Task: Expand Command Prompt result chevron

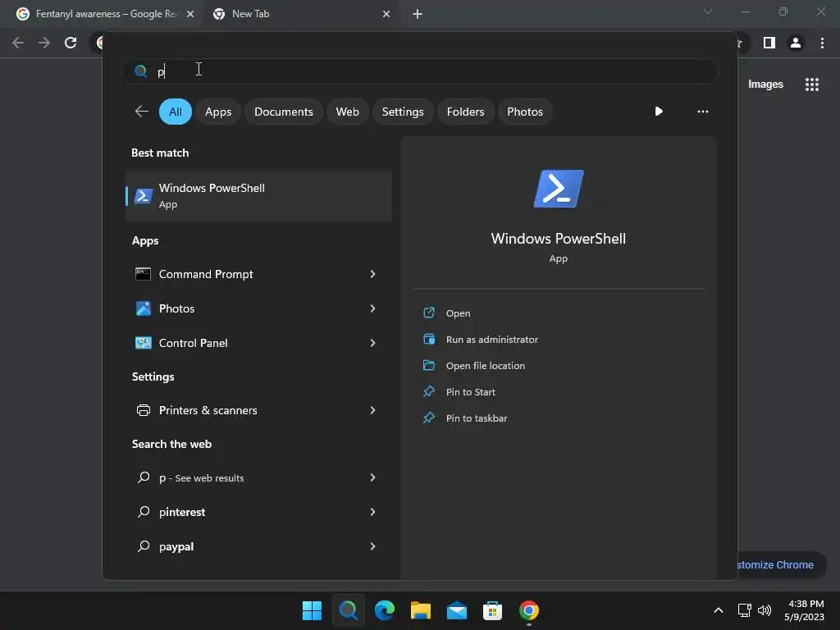Action: tap(373, 274)
